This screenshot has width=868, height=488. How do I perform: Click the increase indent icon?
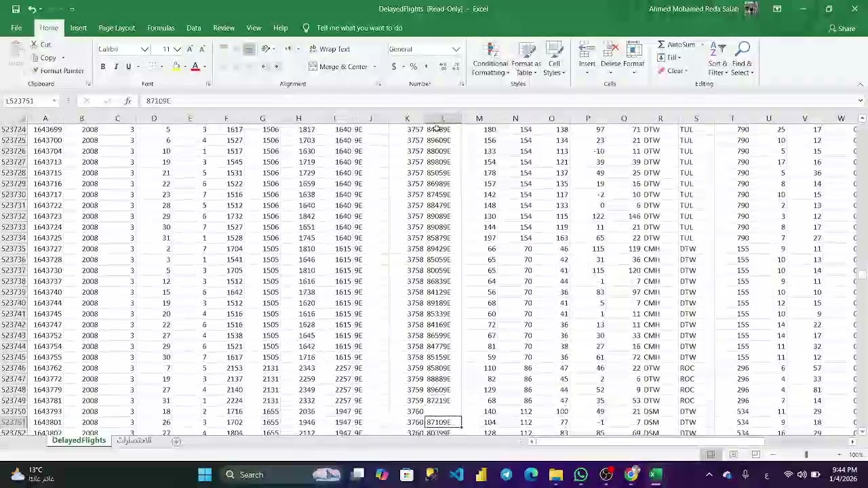[276, 66]
